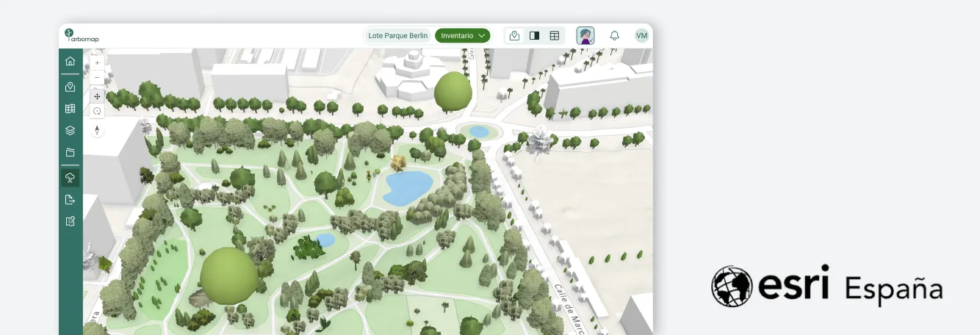The height and width of the screenshot is (335, 980).
Task: Zoom in on the 3D map
Action: [x=97, y=63]
